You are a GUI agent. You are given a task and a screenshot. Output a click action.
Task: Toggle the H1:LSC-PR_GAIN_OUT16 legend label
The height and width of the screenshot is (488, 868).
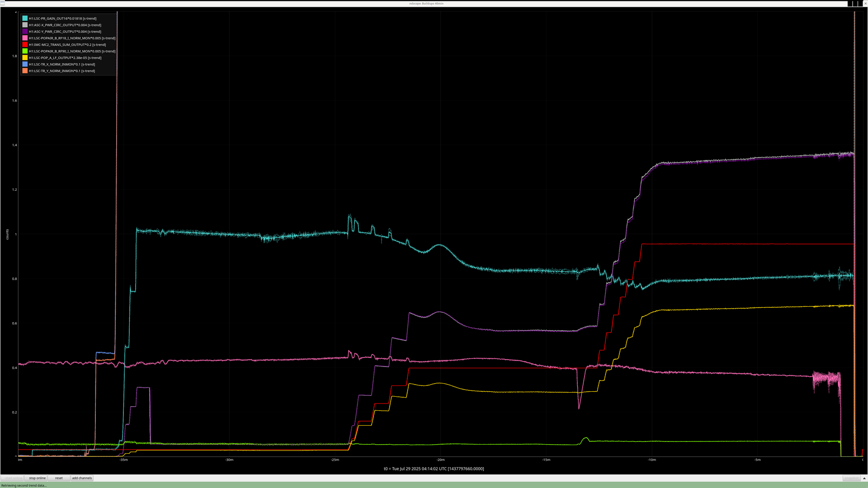pos(62,19)
